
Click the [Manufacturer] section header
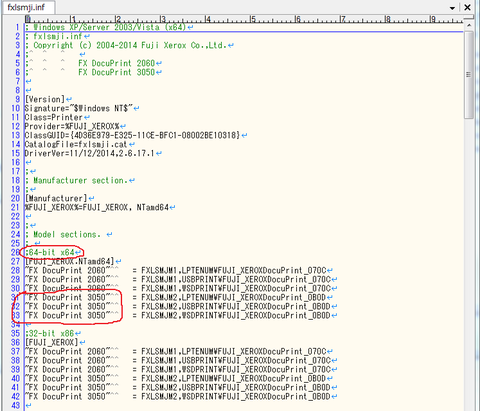tap(56, 198)
